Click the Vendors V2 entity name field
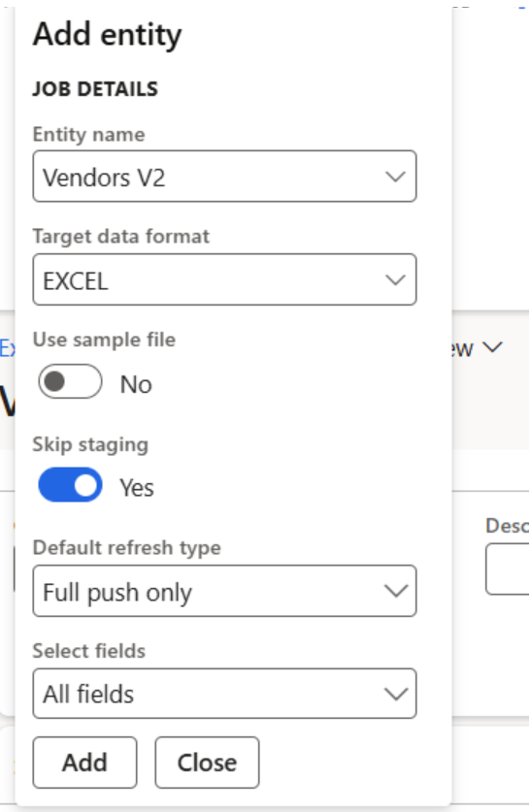 [224, 177]
